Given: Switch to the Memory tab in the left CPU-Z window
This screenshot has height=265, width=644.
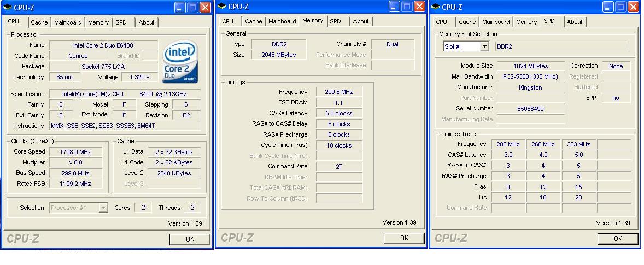Looking at the screenshot, I should (98, 22).
